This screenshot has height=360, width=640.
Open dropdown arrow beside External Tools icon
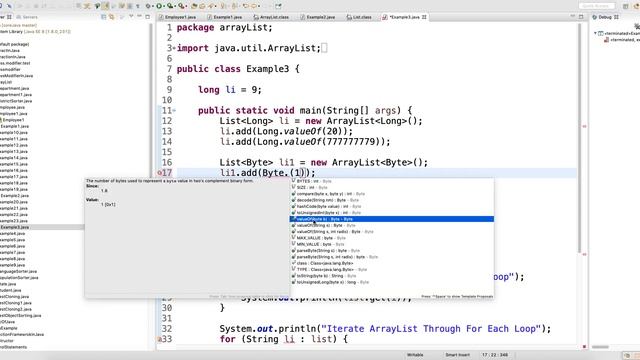[x=186, y=6]
